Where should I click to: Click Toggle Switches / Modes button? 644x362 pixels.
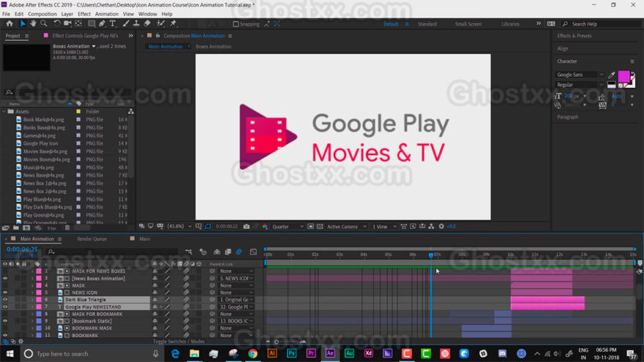[x=179, y=342]
